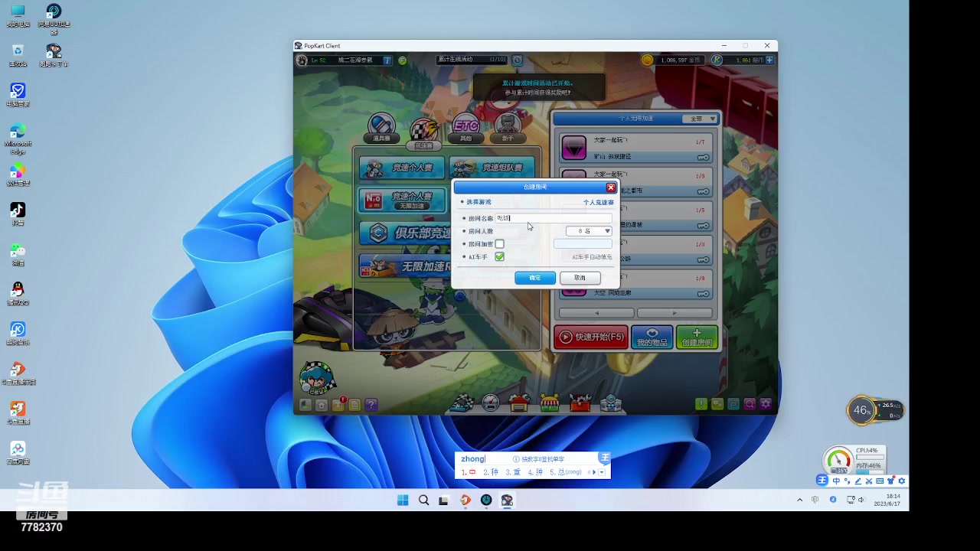Select the 俱乐部竞速 club race mode
Image resolution: width=980 pixels, height=551 pixels.
(407, 233)
